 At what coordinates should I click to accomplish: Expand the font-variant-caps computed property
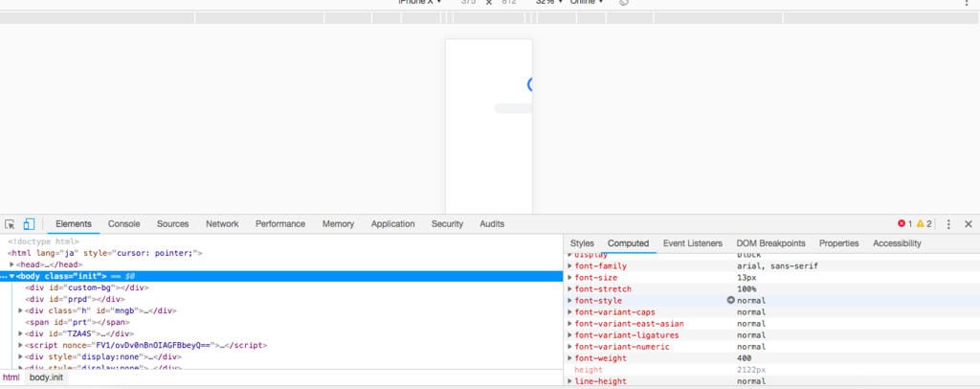click(569, 312)
